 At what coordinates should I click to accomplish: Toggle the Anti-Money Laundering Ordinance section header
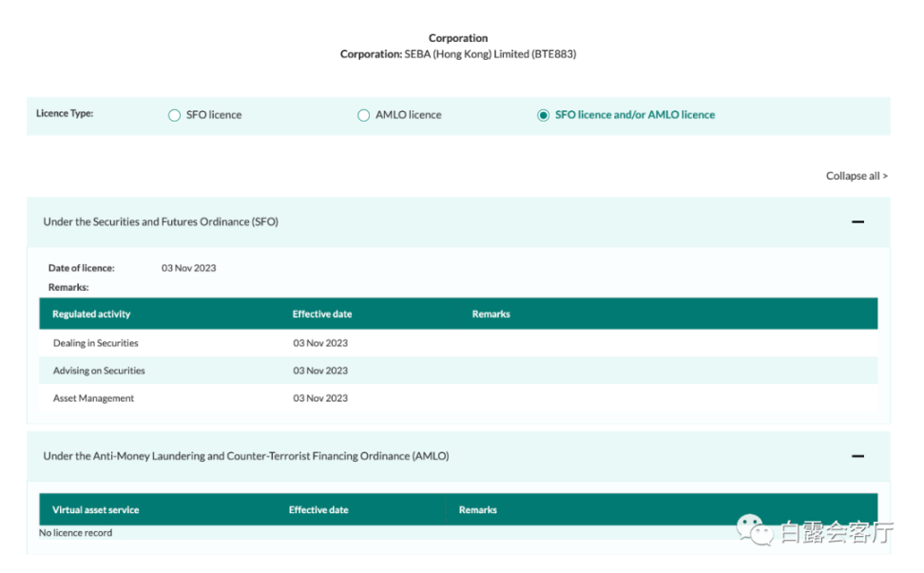pos(458,456)
